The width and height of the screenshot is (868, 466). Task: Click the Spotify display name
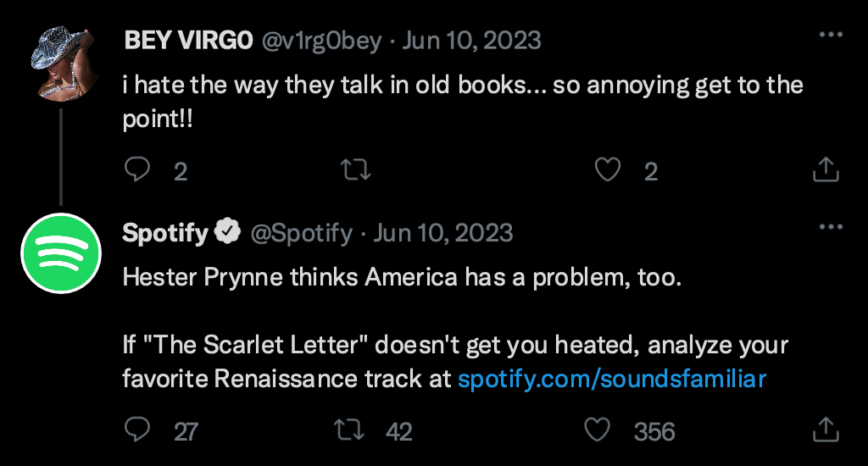tap(165, 233)
